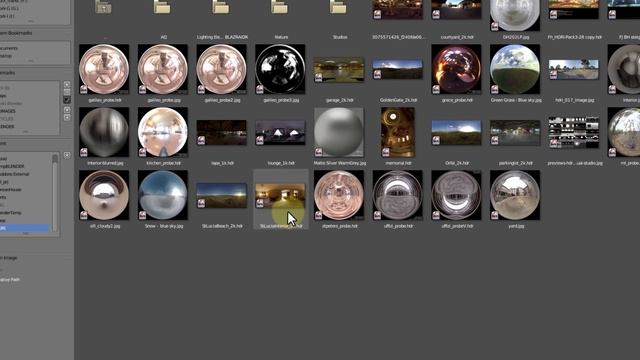Click the Nature folder name label
The width and height of the screenshot is (640, 360).
tap(281, 37)
